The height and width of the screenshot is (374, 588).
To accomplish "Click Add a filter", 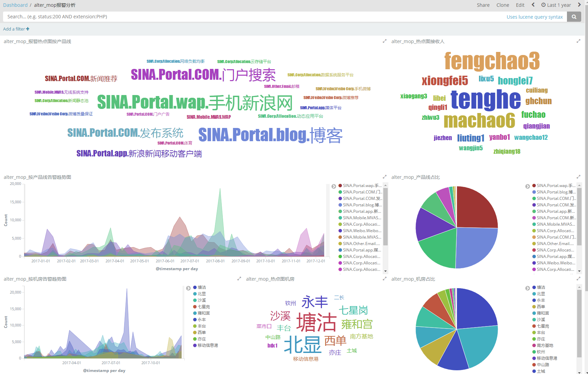I will tap(16, 29).
